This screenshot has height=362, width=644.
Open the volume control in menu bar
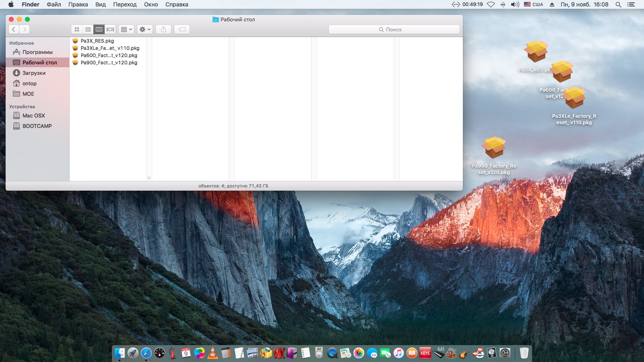tap(515, 4)
